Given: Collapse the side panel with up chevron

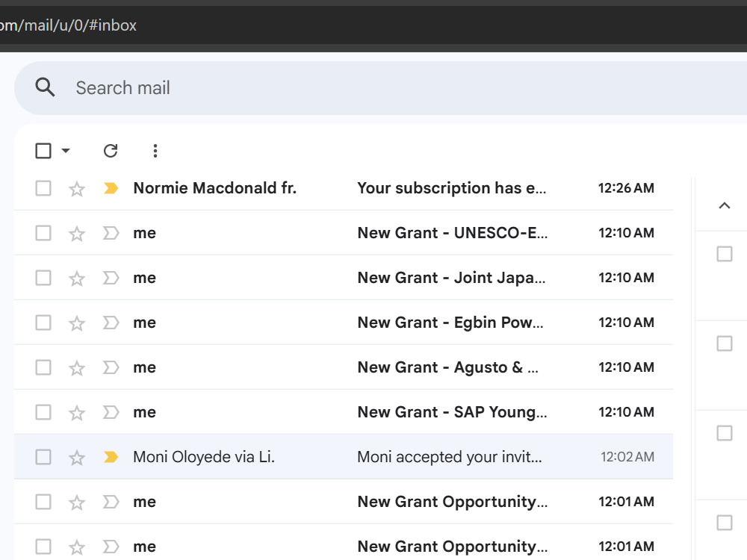Looking at the screenshot, I should click(x=724, y=206).
